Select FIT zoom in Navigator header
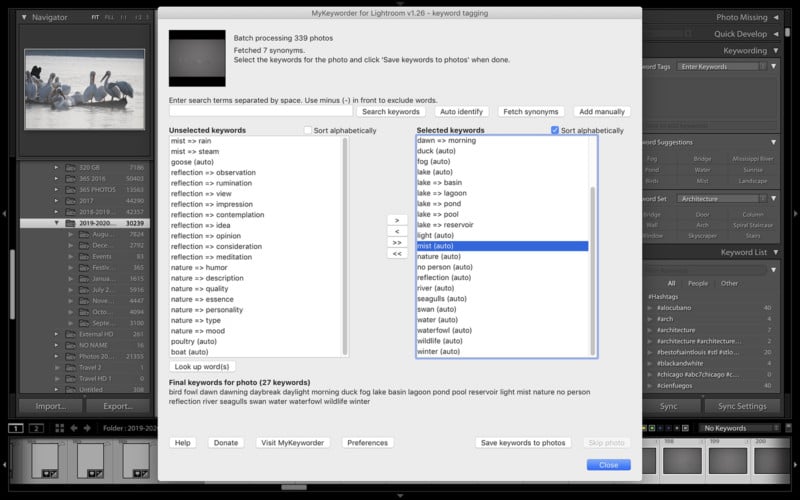The width and height of the screenshot is (800, 500). point(95,17)
